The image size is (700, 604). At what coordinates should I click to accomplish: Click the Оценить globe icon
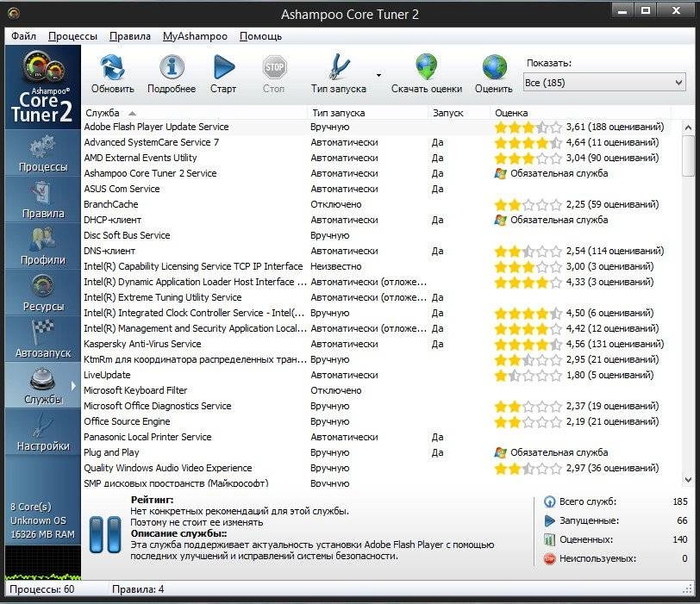494,67
